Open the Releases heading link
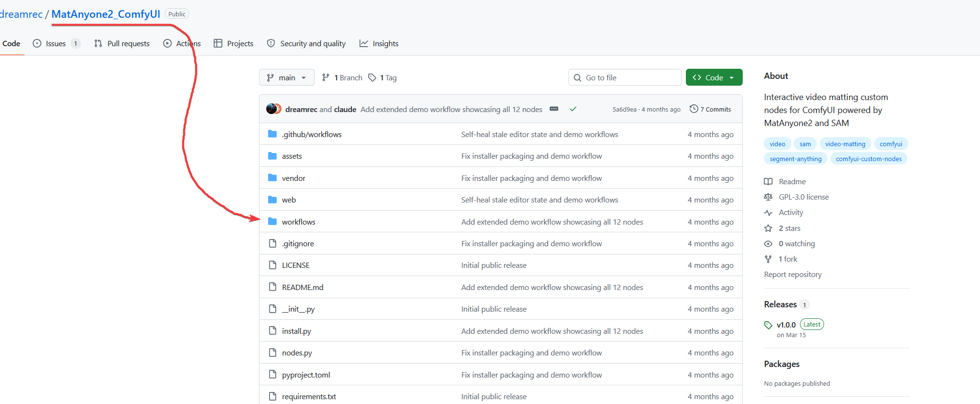Viewport: 980px width, 404px height. click(x=780, y=304)
